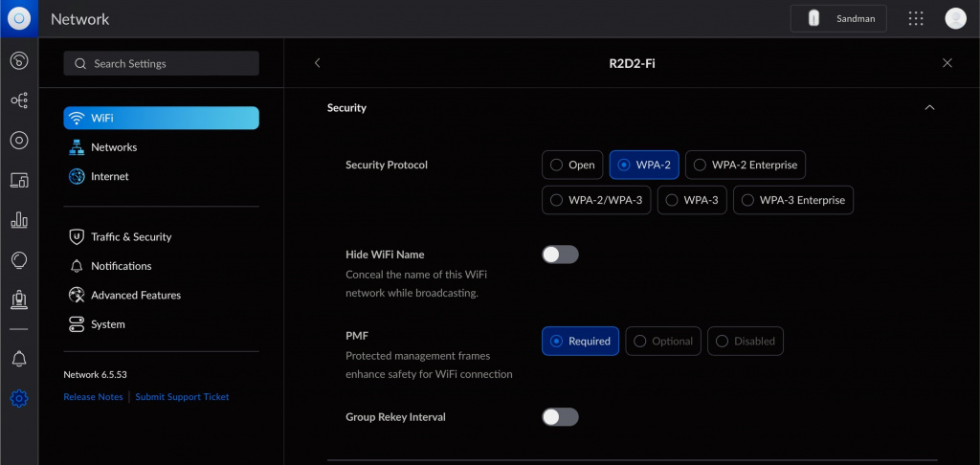This screenshot has width=980, height=465.
Task: Open the user account avatar
Action: click(x=955, y=19)
